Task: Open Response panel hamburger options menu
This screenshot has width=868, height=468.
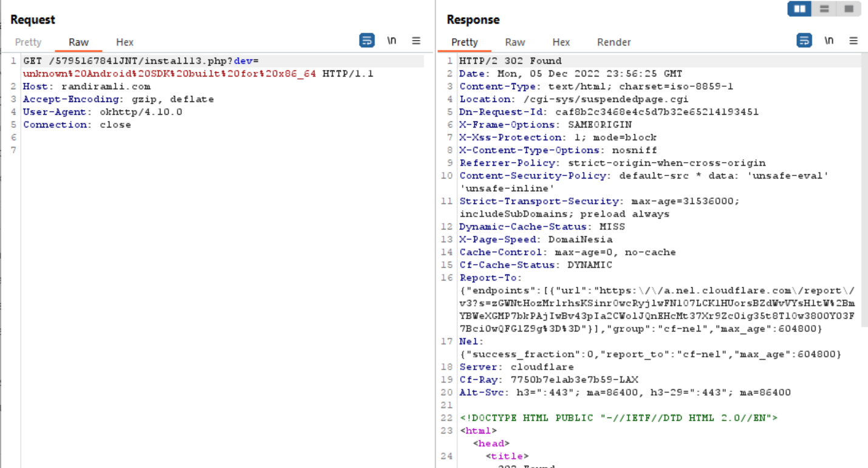Action: [853, 41]
